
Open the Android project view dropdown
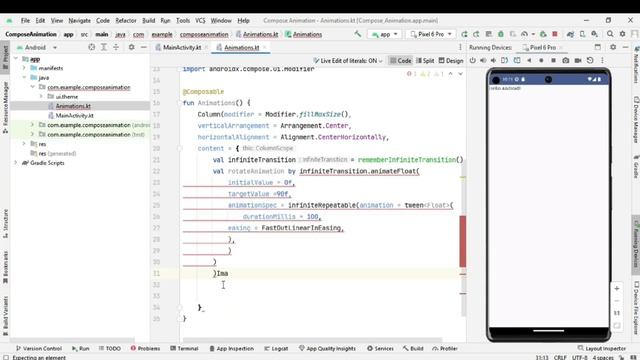click(37, 47)
